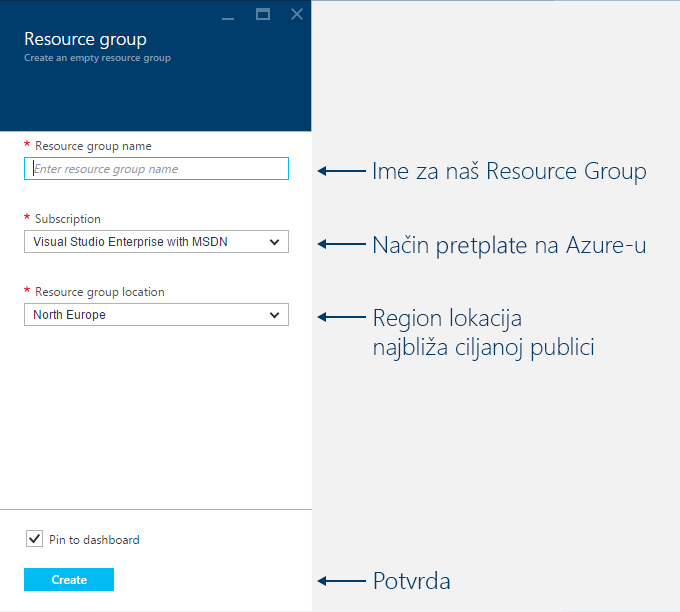Maximize the Resource group blade
Image resolution: width=680 pixels, height=612 pixels.
[x=263, y=14]
